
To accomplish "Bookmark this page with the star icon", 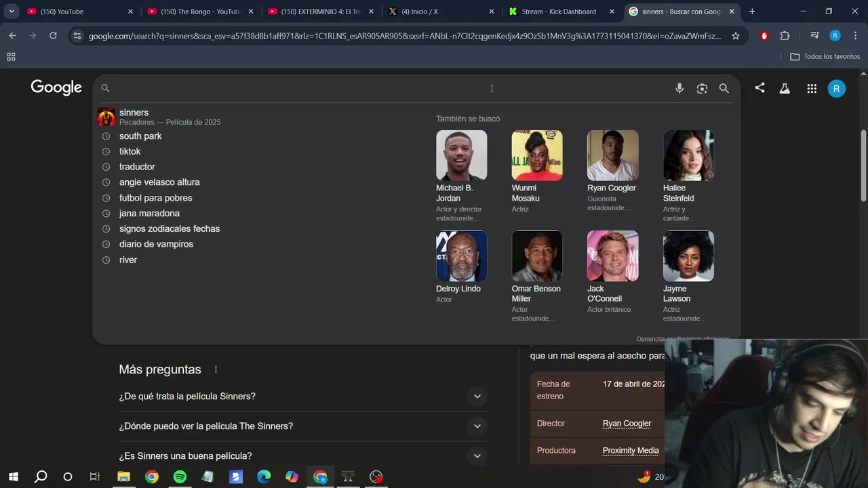I will [x=736, y=36].
